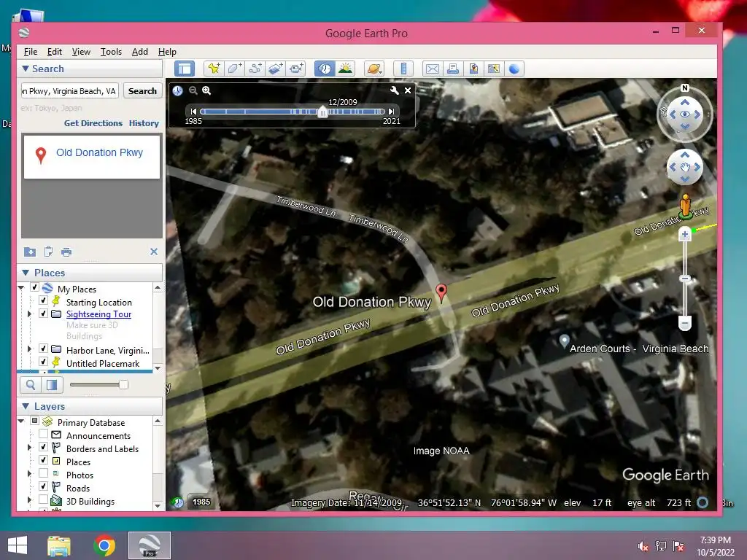Zoom out the historical timeline range

click(193, 90)
